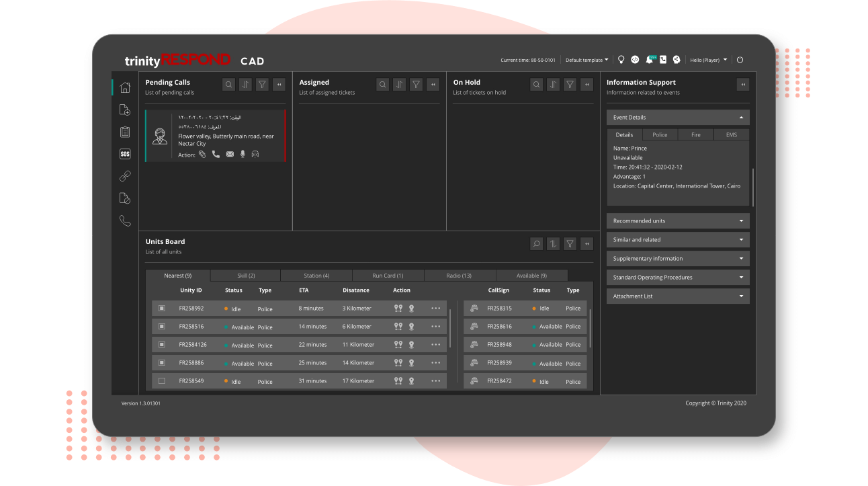Select the Run Card (1) tab
This screenshot has height=486, width=868.
[x=388, y=276]
